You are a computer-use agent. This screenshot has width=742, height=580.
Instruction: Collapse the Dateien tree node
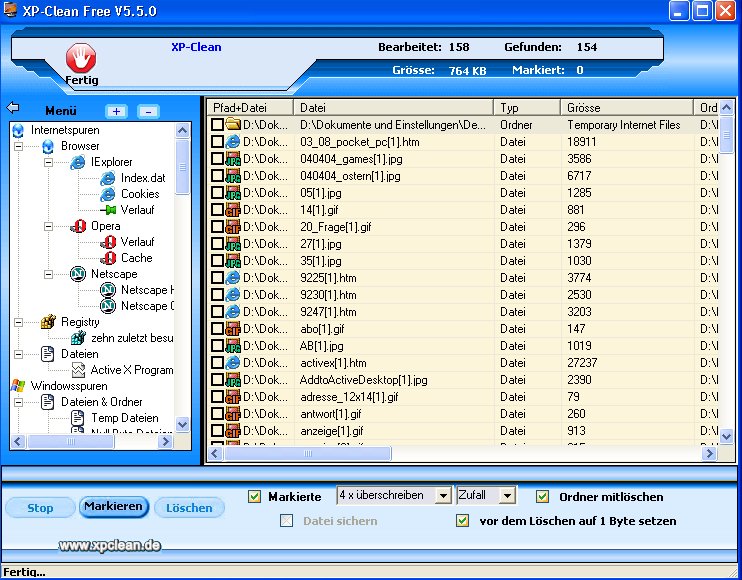pos(18,354)
